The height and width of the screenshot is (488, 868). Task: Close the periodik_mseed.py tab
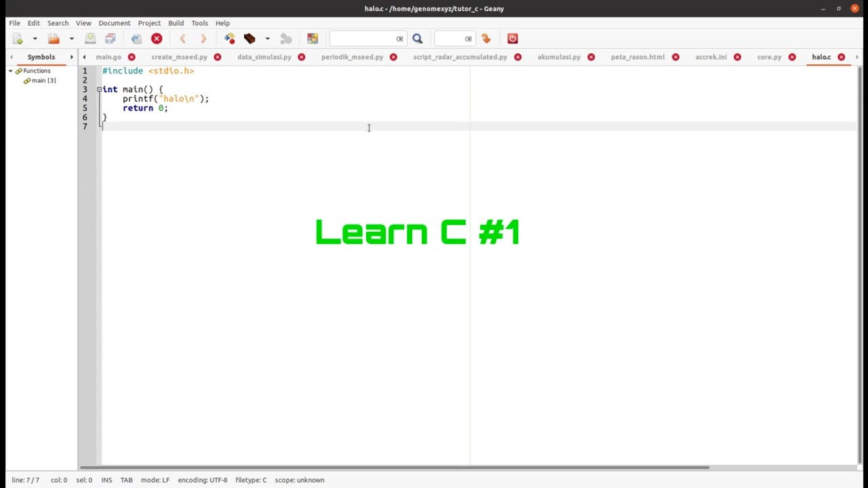point(393,57)
